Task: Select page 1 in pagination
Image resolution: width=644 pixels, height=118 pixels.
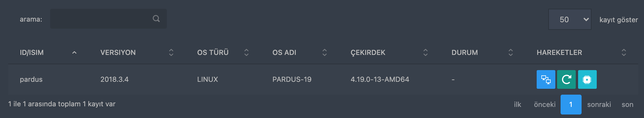Action: pyautogui.click(x=571, y=105)
